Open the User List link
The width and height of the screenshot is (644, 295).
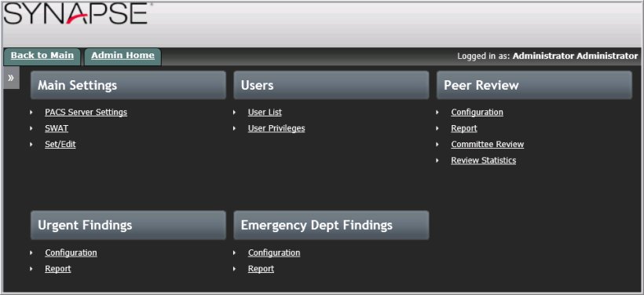[265, 112]
